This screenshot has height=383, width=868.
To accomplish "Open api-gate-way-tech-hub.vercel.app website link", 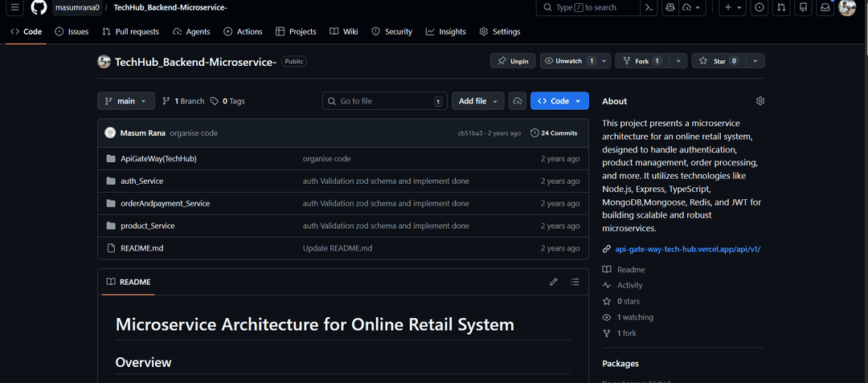I will coord(688,249).
